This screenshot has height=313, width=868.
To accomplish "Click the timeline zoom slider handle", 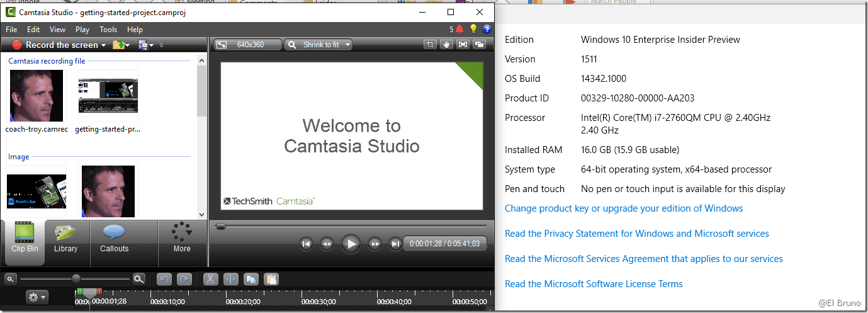I will (76, 278).
